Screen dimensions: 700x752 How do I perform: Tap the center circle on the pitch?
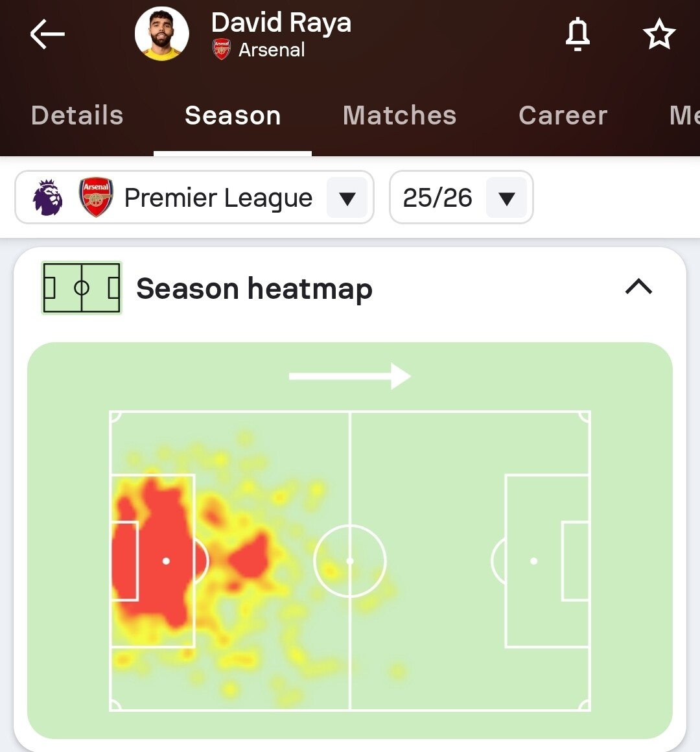[350, 561]
